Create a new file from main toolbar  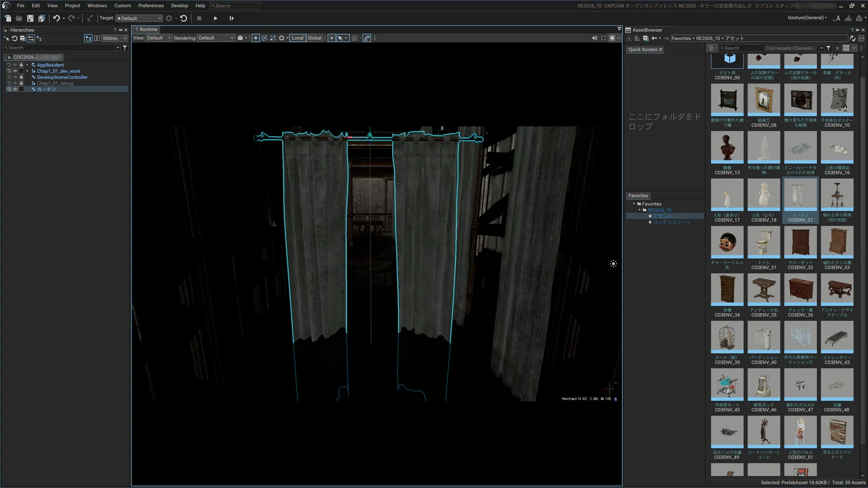[8, 18]
